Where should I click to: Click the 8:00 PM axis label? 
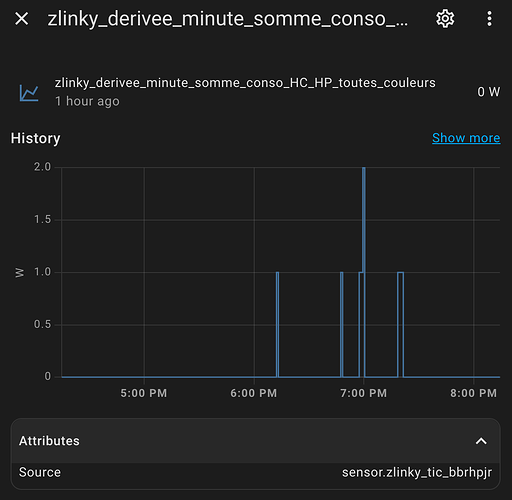pos(473,393)
